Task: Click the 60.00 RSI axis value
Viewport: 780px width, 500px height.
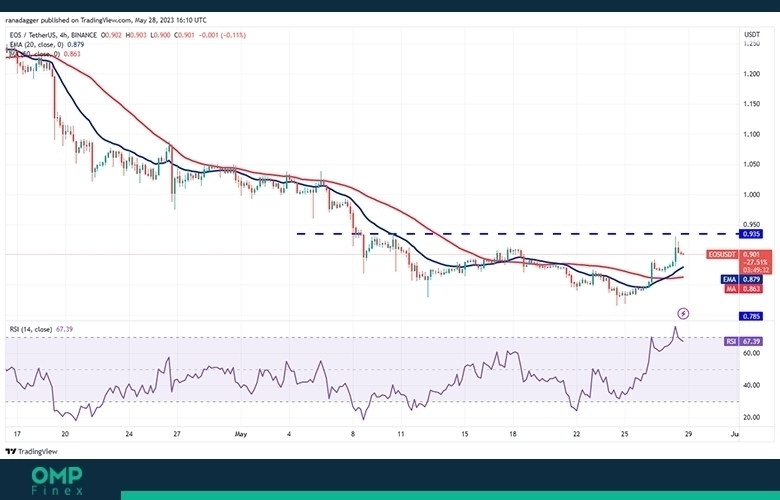Action: [752, 353]
